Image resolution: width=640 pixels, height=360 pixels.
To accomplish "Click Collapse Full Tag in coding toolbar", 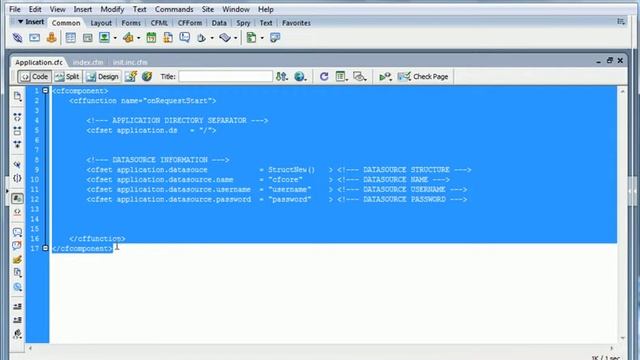I will [x=17, y=117].
